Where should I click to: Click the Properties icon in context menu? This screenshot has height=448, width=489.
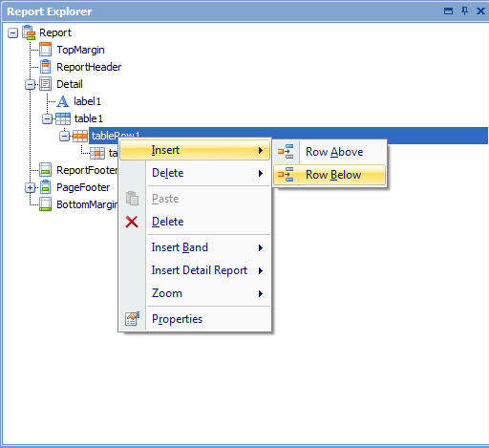[x=132, y=319]
